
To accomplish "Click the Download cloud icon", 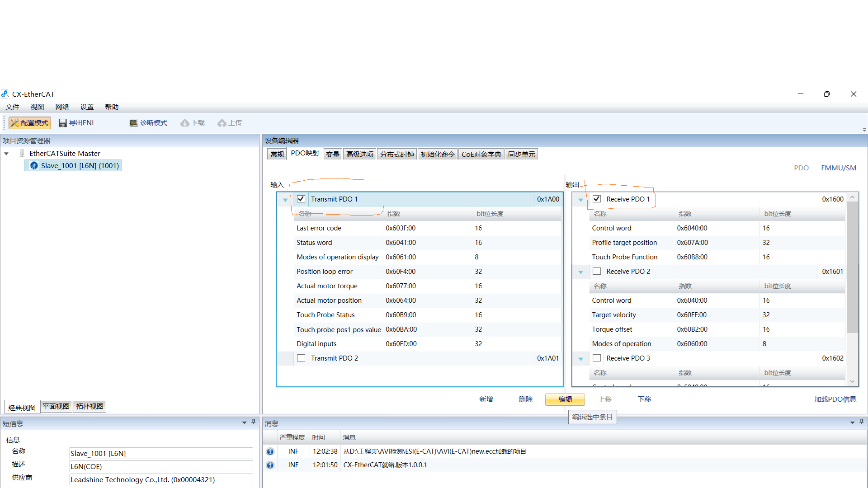I will pyautogui.click(x=185, y=123).
